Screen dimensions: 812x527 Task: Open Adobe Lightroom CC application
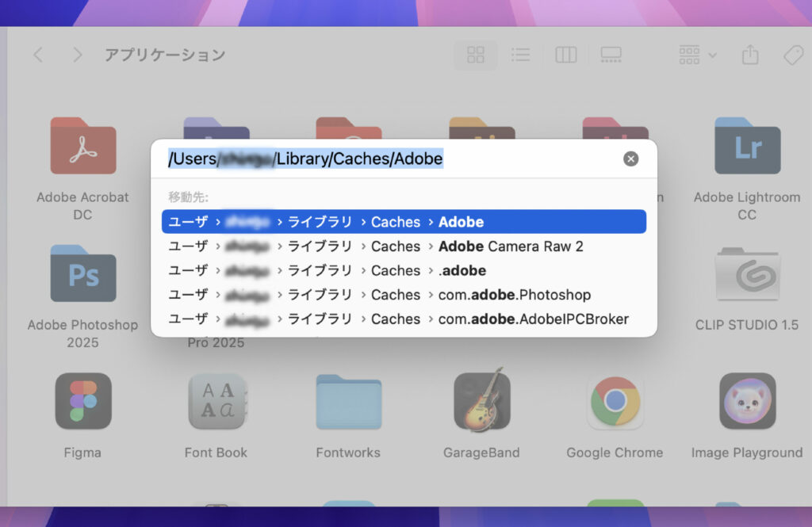click(x=746, y=147)
